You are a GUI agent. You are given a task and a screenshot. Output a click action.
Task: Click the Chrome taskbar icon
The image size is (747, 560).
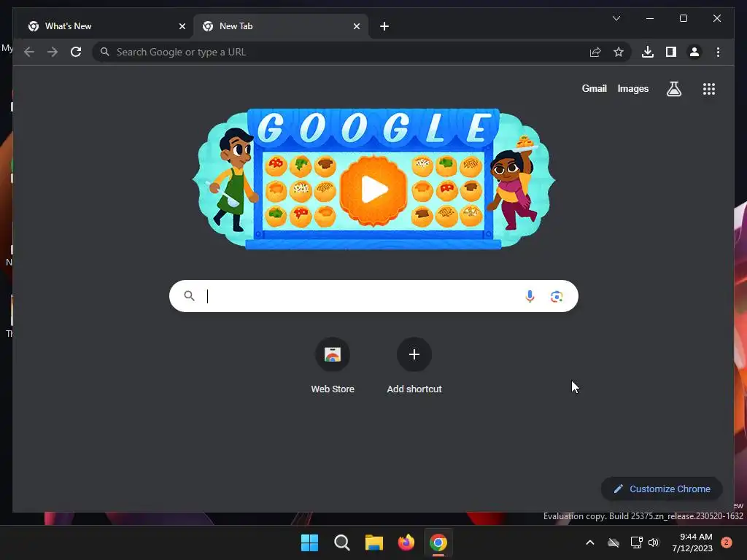pyautogui.click(x=438, y=542)
